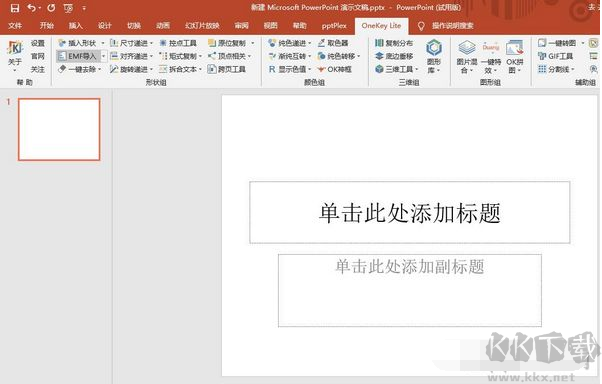This screenshot has height=384, width=602.
Task: Open the 旋转递进 menu
Action: (131, 69)
